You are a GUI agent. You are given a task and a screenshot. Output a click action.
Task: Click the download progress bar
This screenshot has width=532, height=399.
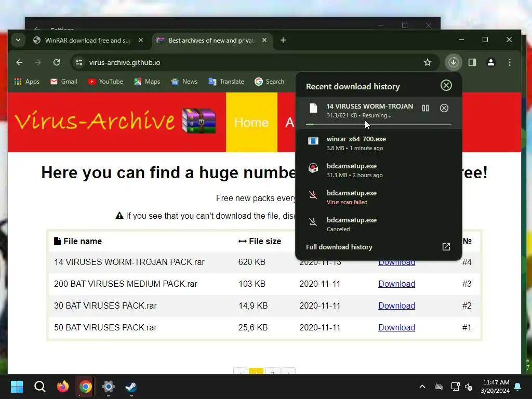pos(378,125)
